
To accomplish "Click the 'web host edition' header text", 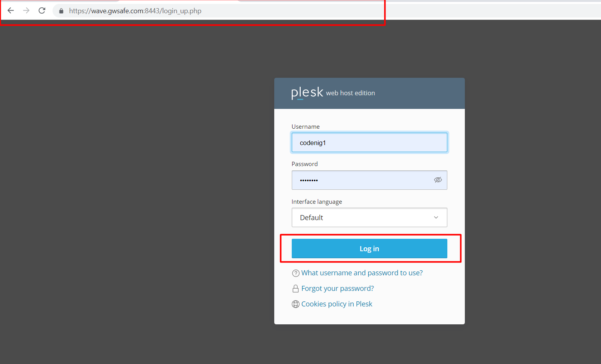I will pos(350,93).
